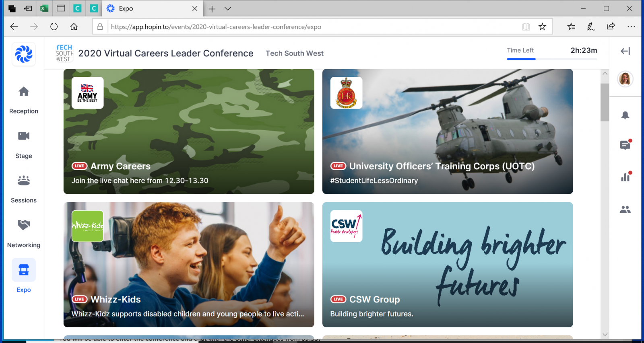
Task: Click the Expo label in sidebar
Action: [24, 290]
